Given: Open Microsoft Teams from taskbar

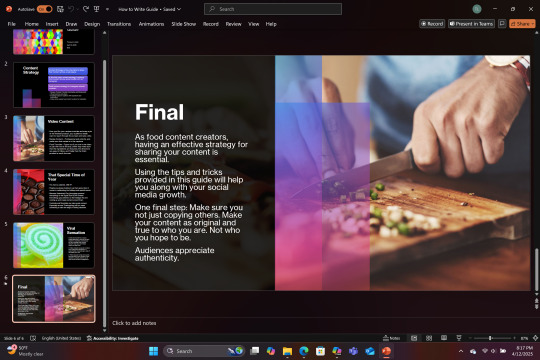Looking at the screenshot, I should (x=353, y=351).
